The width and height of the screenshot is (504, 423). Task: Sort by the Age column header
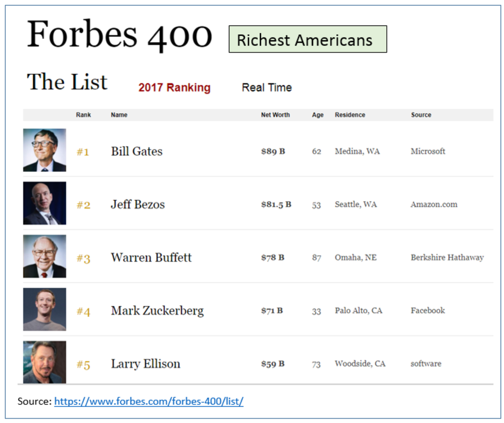pyautogui.click(x=318, y=115)
